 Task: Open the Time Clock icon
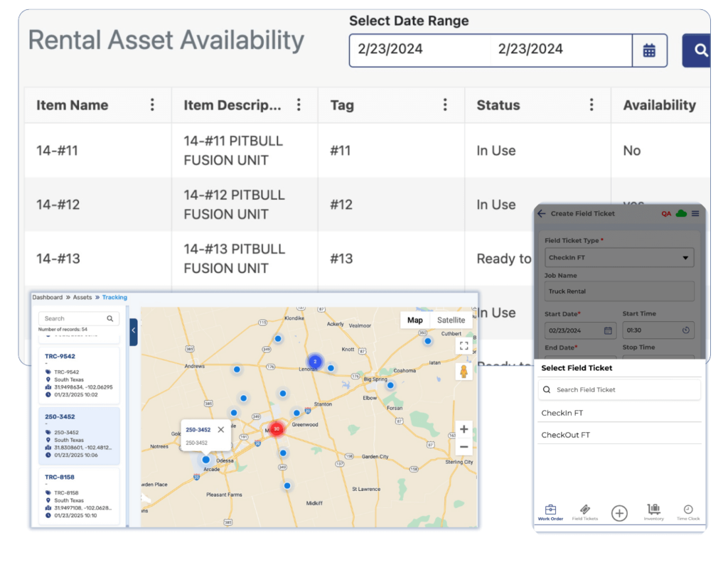[687, 511]
